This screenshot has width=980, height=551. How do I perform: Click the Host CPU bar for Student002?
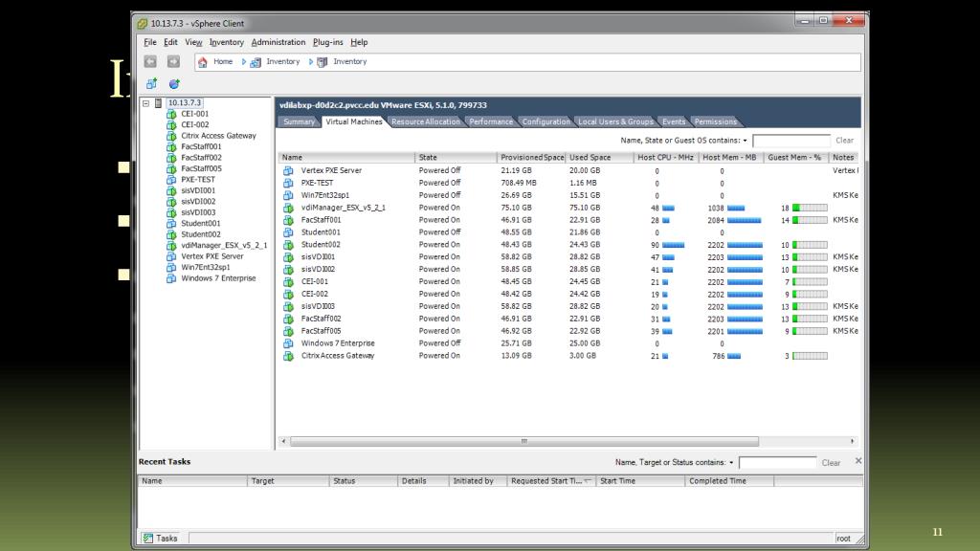click(x=673, y=245)
